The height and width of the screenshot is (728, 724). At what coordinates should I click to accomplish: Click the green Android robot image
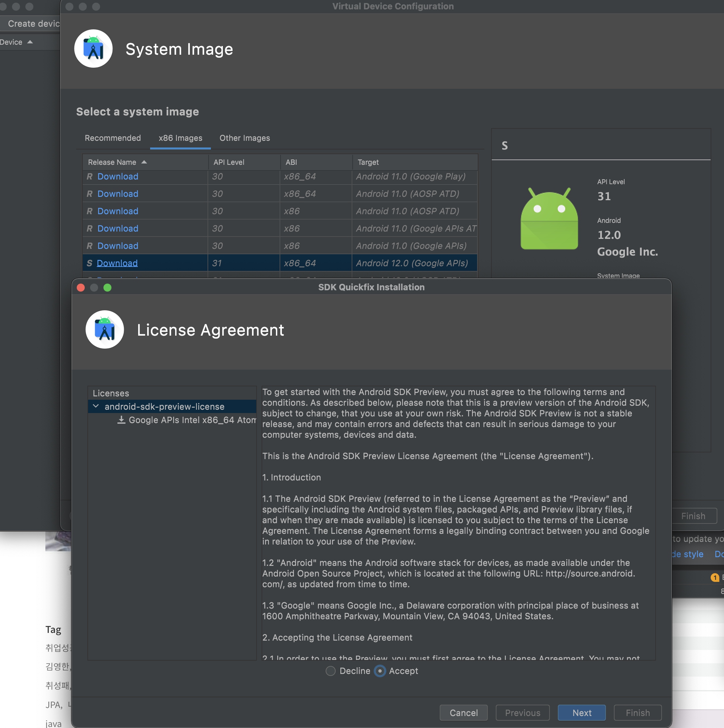pos(549,219)
